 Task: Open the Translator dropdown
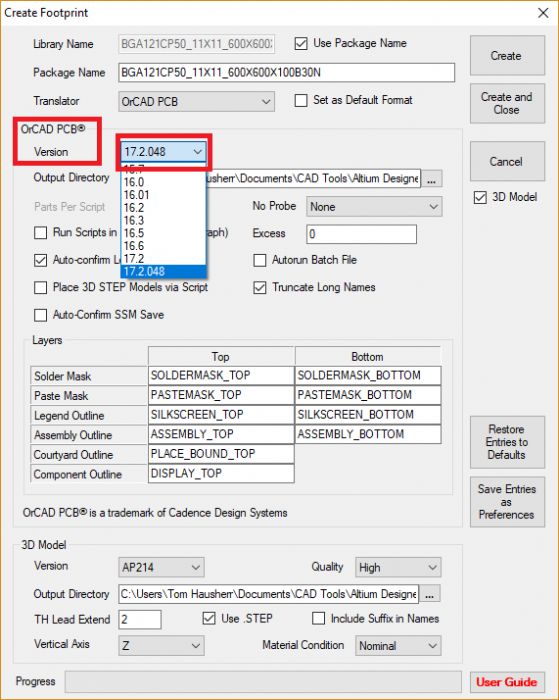pyautogui.click(x=196, y=102)
